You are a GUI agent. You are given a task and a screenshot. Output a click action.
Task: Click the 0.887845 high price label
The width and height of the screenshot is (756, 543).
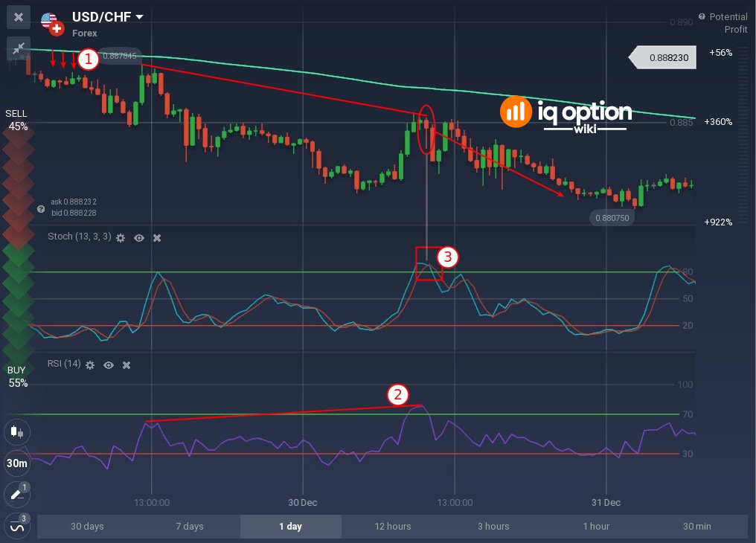120,56
